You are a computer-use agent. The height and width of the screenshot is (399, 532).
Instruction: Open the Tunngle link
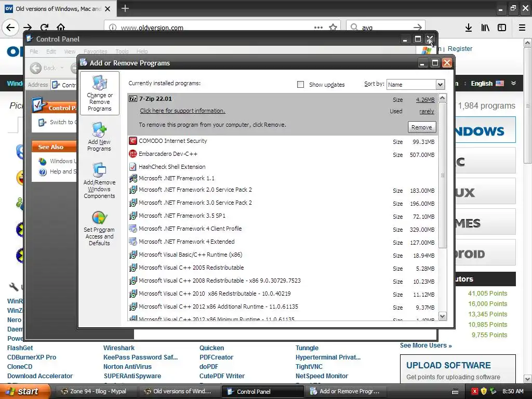(x=307, y=348)
